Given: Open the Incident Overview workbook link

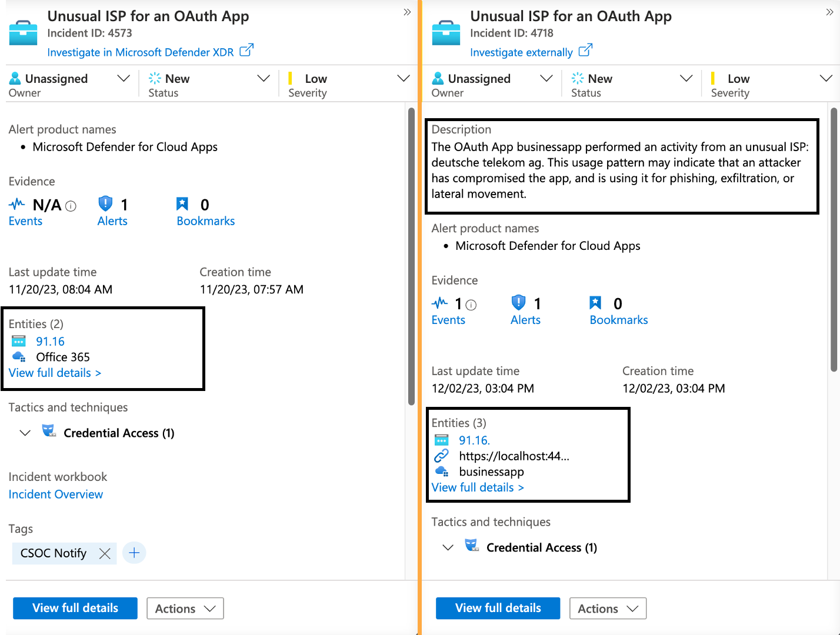Looking at the screenshot, I should point(56,494).
